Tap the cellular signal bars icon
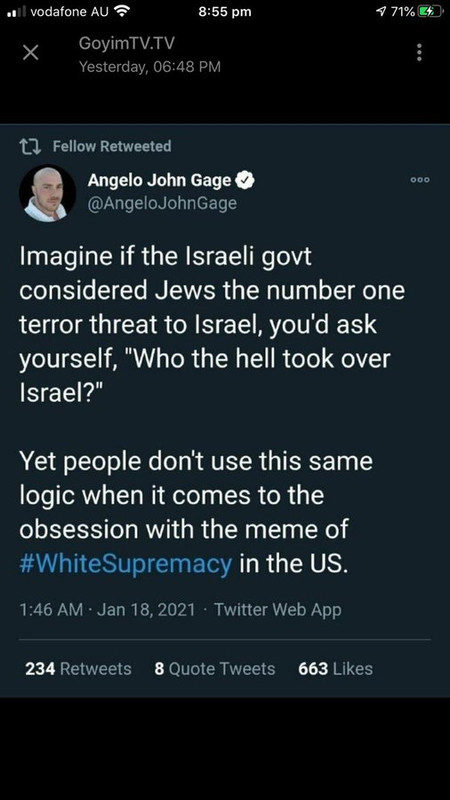Image resolution: width=450 pixels, height=800 pixels. [18, 12]
